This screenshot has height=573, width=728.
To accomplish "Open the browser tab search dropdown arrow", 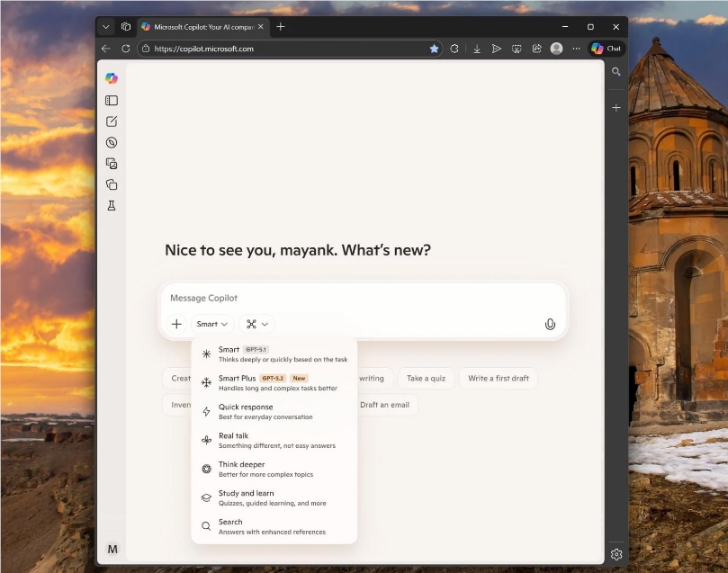I will click(104, 26).
